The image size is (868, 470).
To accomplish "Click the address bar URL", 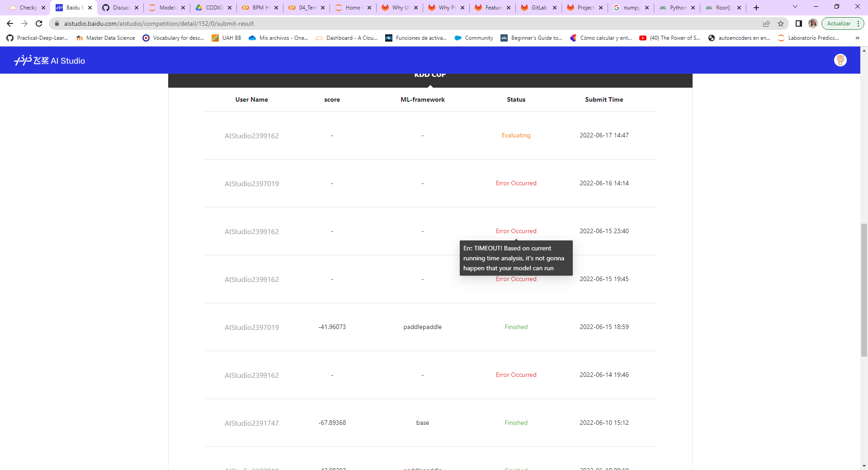I will [159, 23].
